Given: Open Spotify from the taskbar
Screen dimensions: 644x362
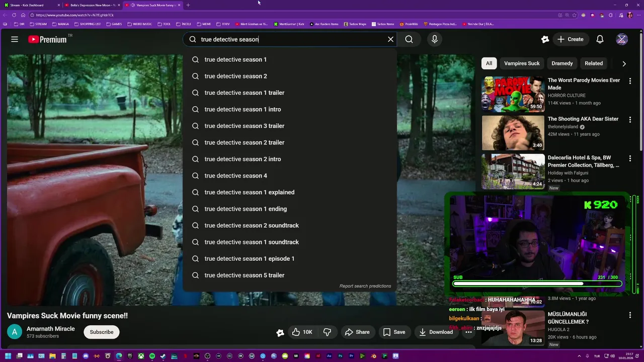Looking at the screenshot, I should [x=152, y=356].
